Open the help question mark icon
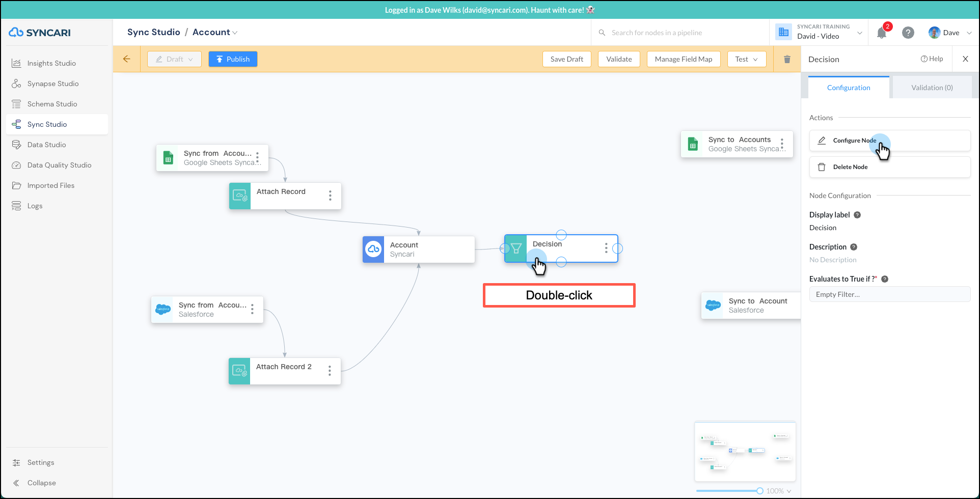The width and height of the screenshot is (980, 499). click(908, 33)
